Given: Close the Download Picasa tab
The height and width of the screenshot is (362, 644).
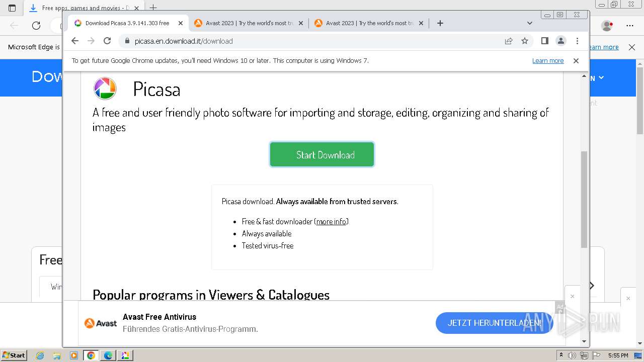Looking at the screenshot, I should [181, 23].
